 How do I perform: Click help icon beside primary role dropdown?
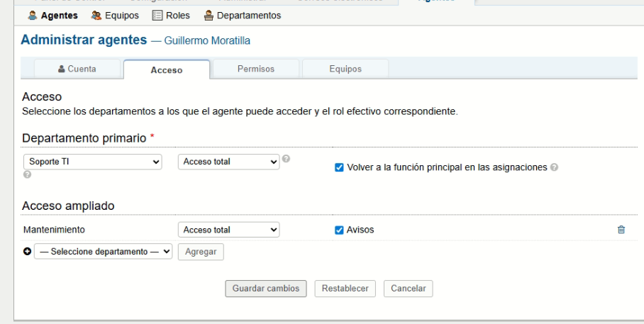pos(286,158)
